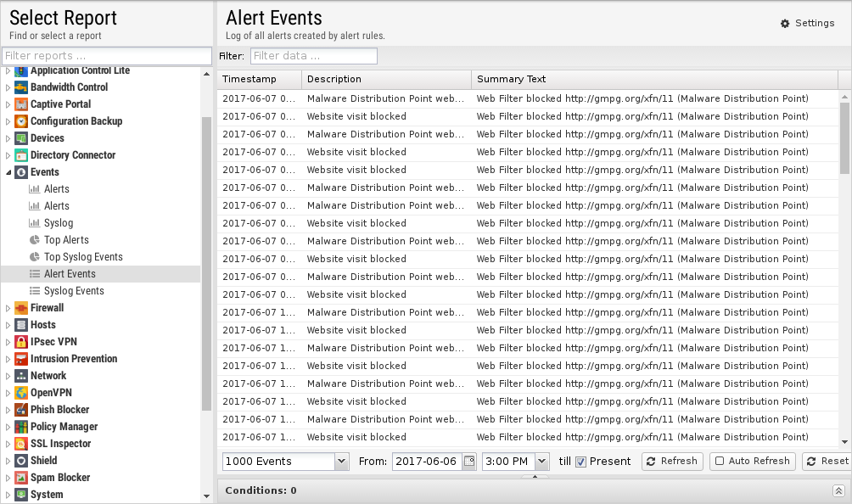
Task: Open the Settings link
Action: [807, 23]
